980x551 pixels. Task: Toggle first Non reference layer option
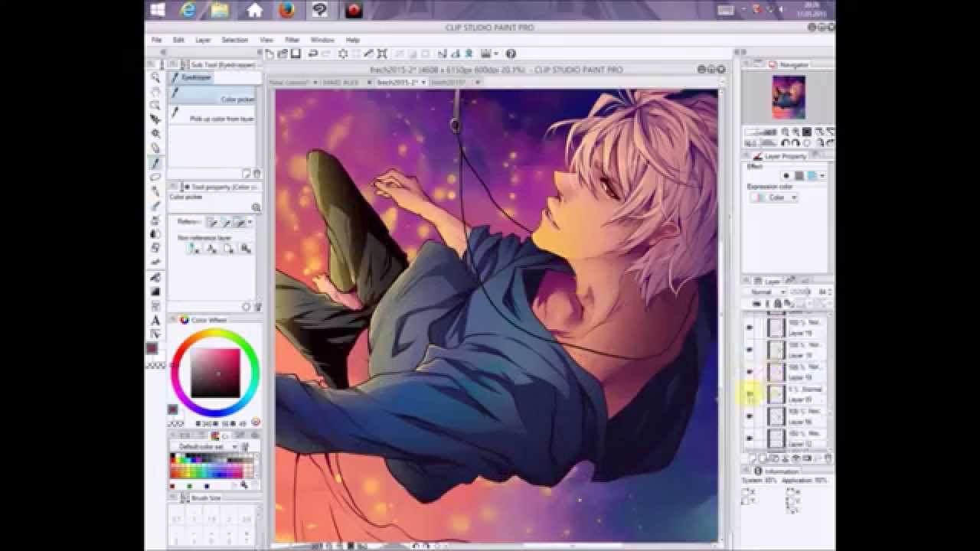(194, 249)
